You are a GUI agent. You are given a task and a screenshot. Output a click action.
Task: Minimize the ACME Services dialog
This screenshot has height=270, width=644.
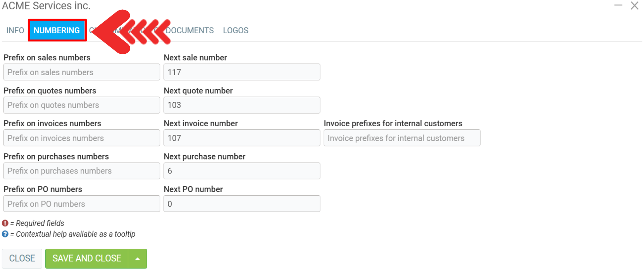[x=618, y=5]
